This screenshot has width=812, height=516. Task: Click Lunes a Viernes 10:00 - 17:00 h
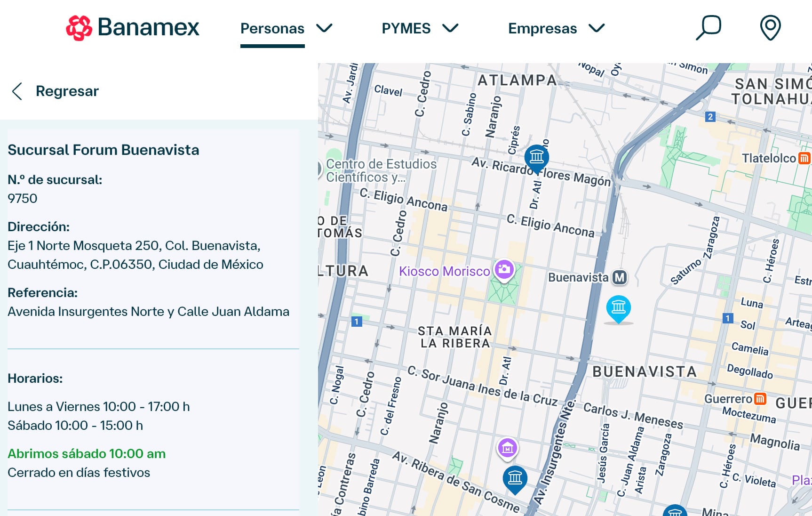[99, 407]
